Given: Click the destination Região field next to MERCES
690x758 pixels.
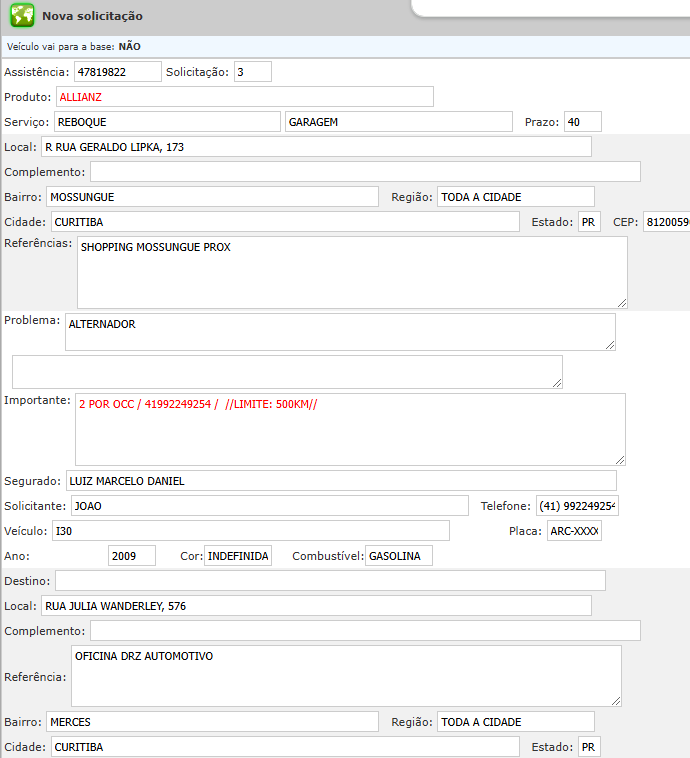Looking at the screenshot, I should tap(515, 722).
